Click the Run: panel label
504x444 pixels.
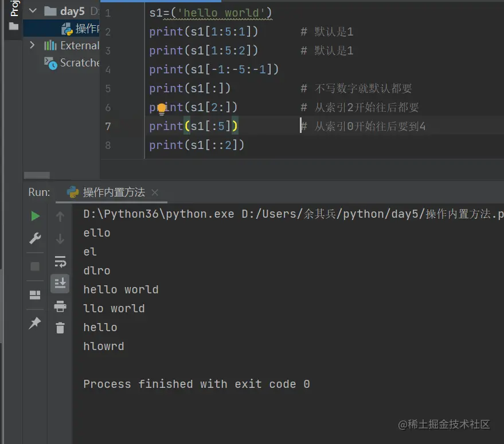tap(39, 192)
